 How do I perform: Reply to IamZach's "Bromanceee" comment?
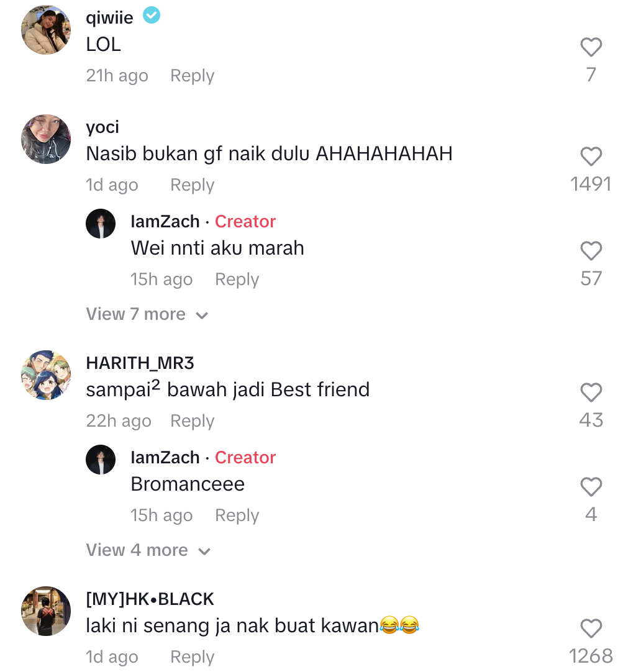237,515
